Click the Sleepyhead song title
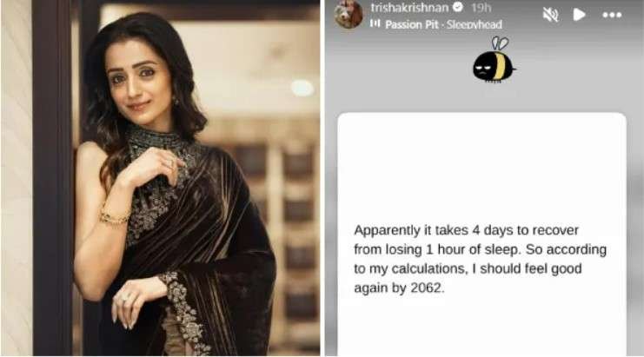644x357 pixels. [475, 24]
